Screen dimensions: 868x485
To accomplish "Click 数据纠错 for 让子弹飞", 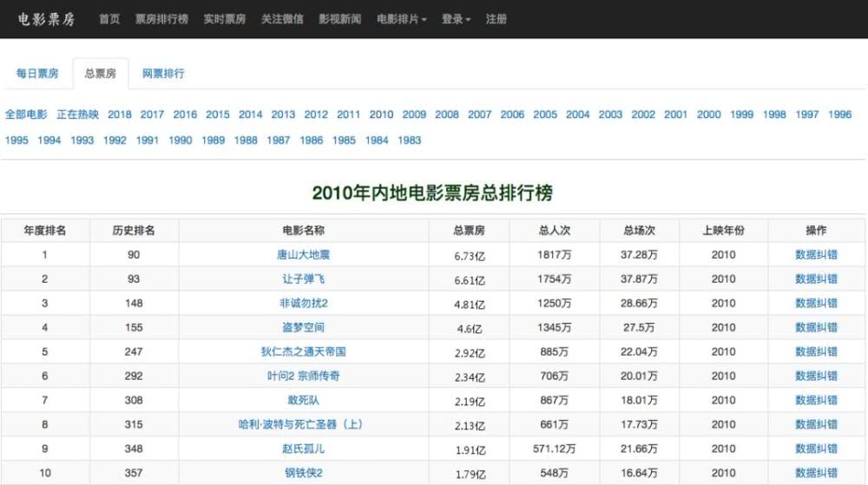I will click(x=816, y=279).
